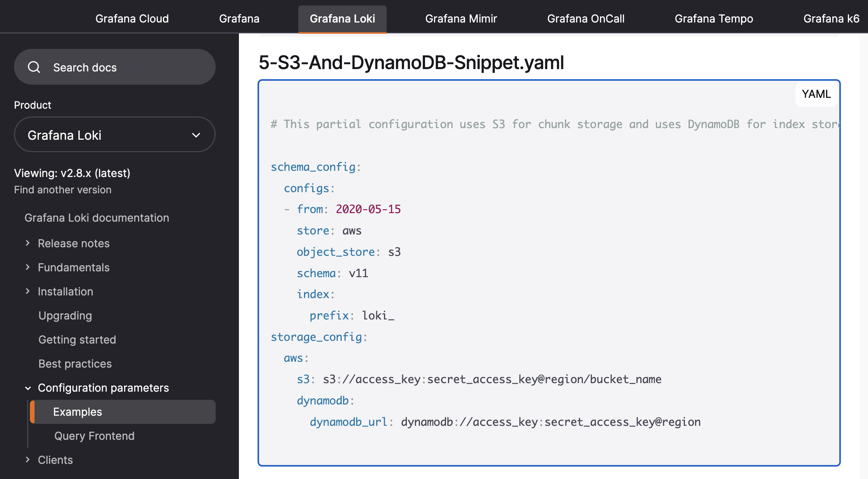The image size is (868, 479).
Task: Select the Grafana Mimir tab
Action: (461, 17)
